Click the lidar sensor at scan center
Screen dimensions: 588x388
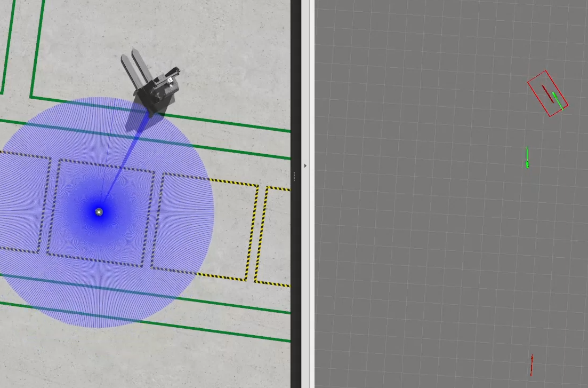[99, 212]
